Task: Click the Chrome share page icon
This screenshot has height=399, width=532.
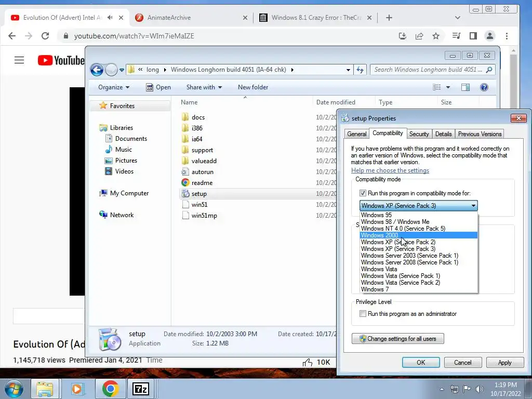Action: coord(419,36)
